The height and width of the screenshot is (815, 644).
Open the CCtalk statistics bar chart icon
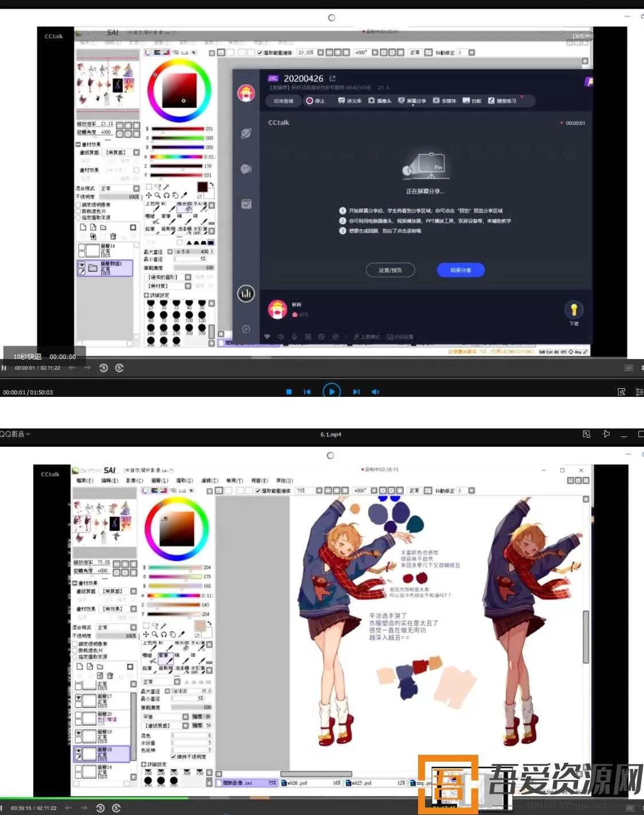coord(246,294)
